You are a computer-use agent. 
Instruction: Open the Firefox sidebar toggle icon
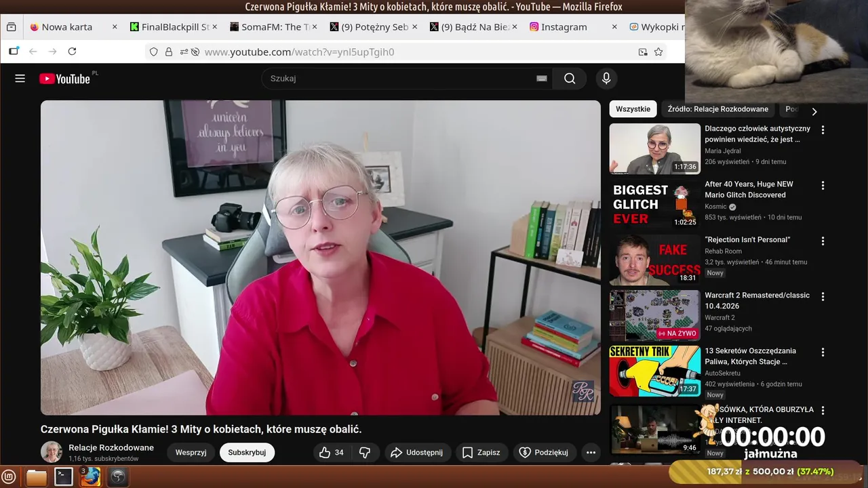pos(14,52)
